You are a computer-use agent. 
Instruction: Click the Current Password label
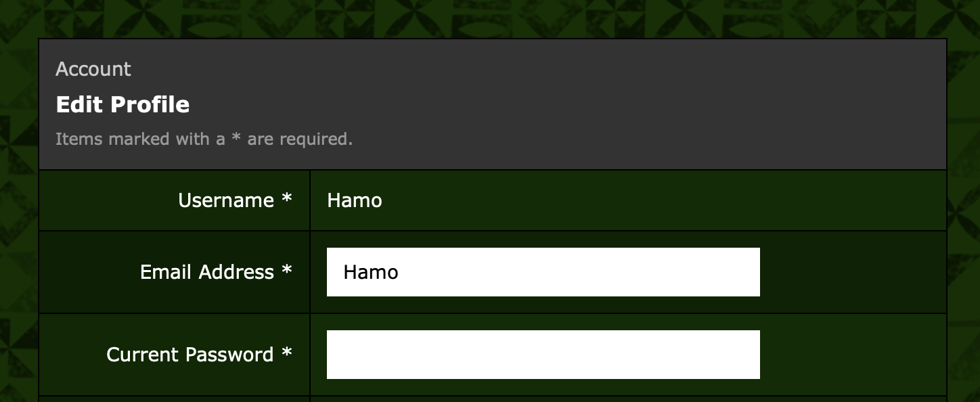[x=190, y=355]
